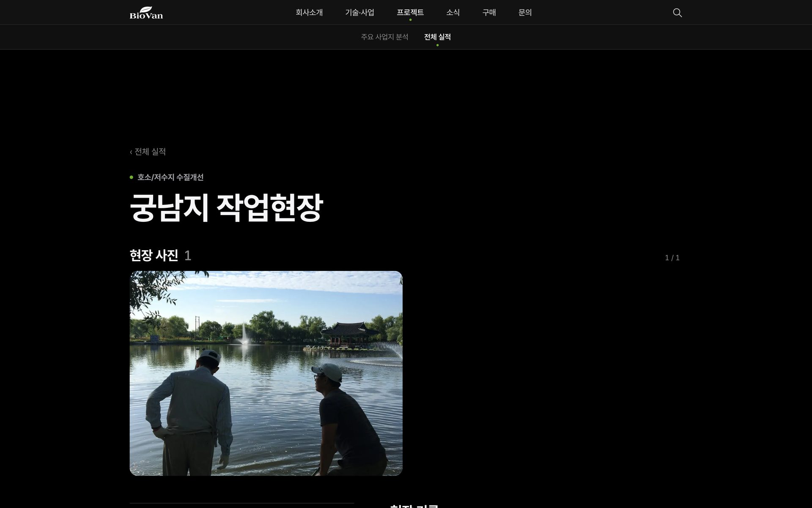812x508 pixels.
Task: Switch to 주요 사업지 분석 tab
Action: pyautogui.click(x=384, y=37)
